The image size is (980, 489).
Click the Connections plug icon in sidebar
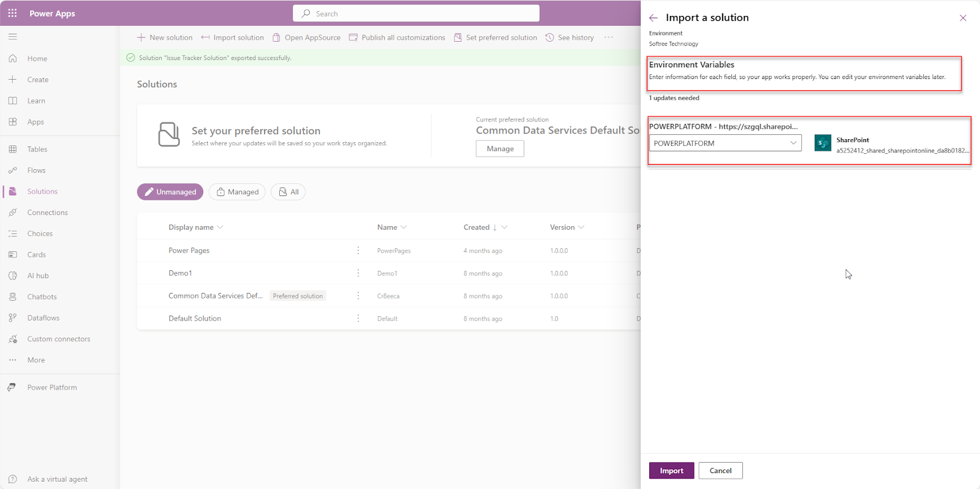(x=13, y=213)
